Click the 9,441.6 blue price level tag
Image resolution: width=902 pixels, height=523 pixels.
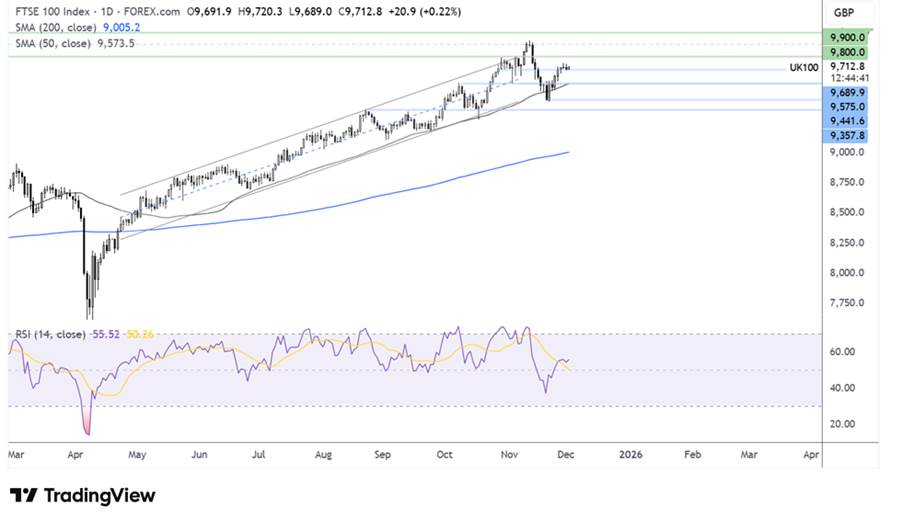click(845, 120)
